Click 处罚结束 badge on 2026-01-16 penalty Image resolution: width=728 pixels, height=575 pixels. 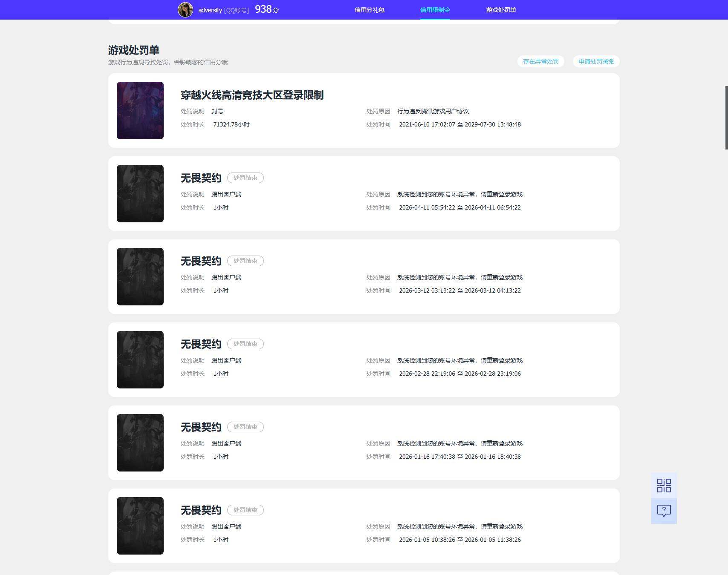click(246, 427)
